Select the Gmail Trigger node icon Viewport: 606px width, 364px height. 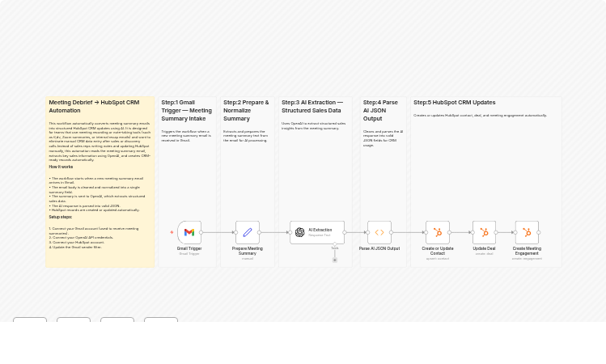(189, 232)
